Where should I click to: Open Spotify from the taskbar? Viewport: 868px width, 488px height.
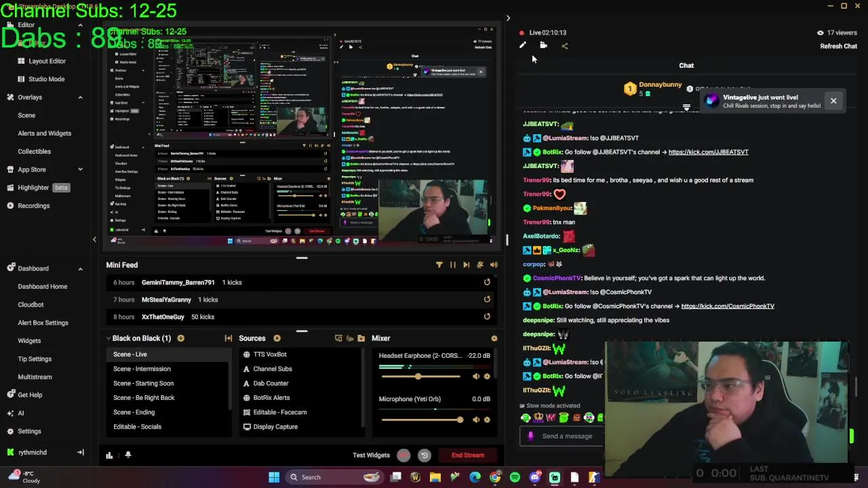point(515,477)
